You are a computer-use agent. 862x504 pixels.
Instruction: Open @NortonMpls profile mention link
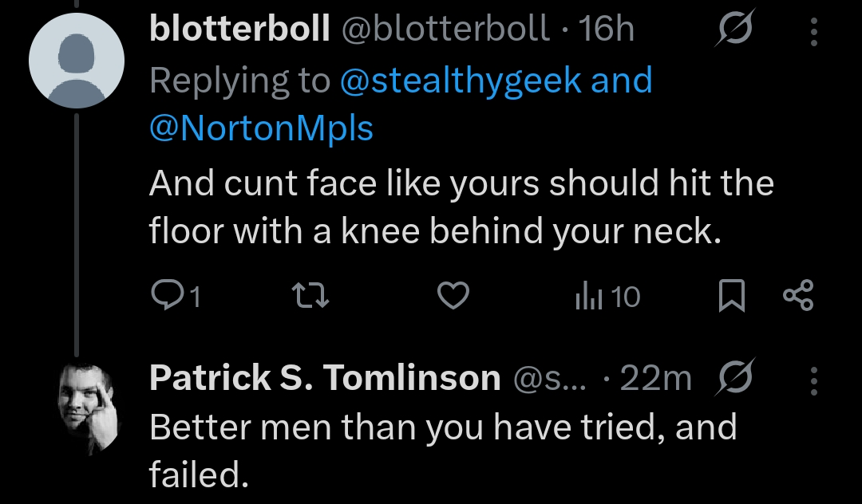click(261, 129)
